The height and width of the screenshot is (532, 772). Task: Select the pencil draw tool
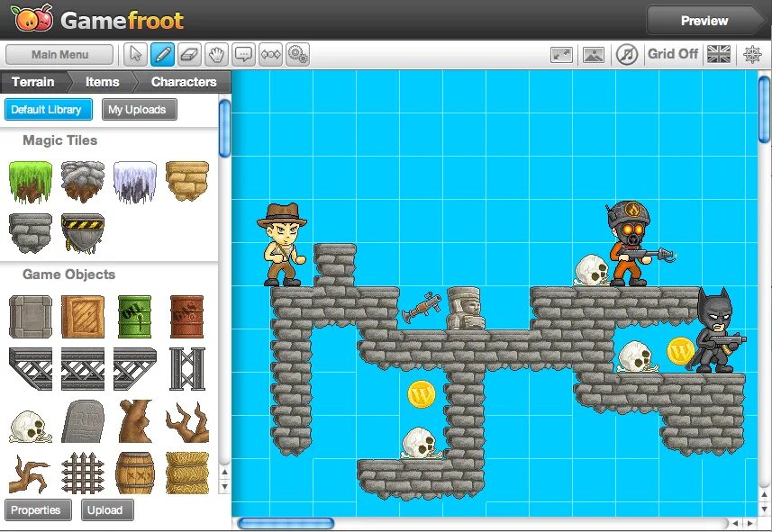pos(162,54)
